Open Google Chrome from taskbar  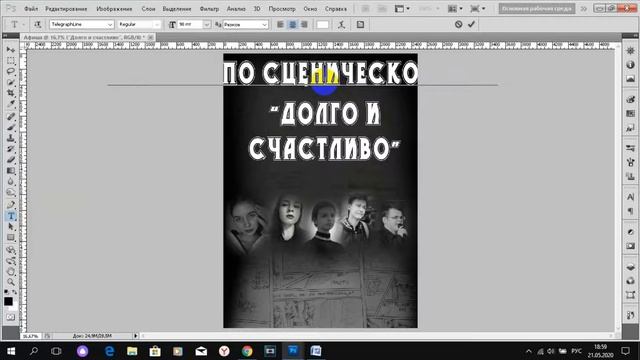(x=247, y=351)
